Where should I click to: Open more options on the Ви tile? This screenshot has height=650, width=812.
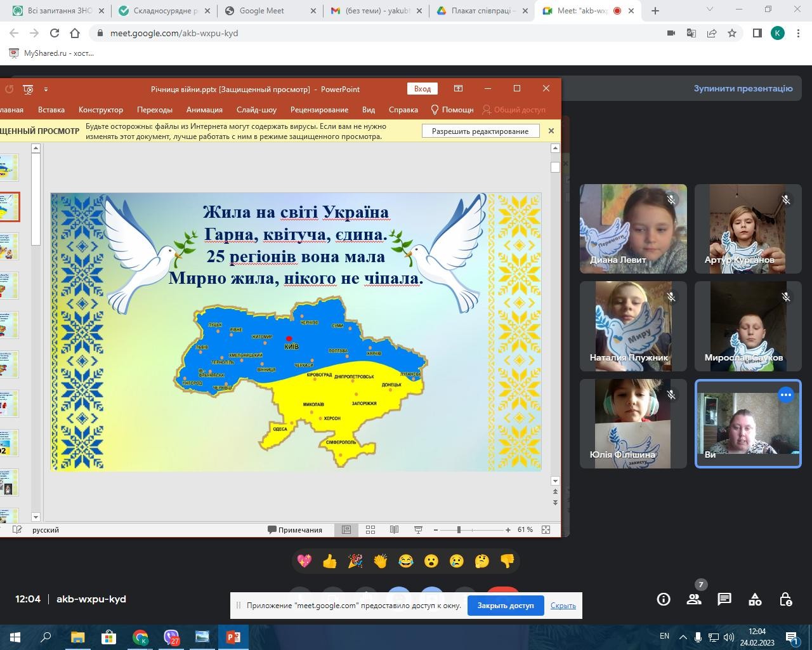786,395
